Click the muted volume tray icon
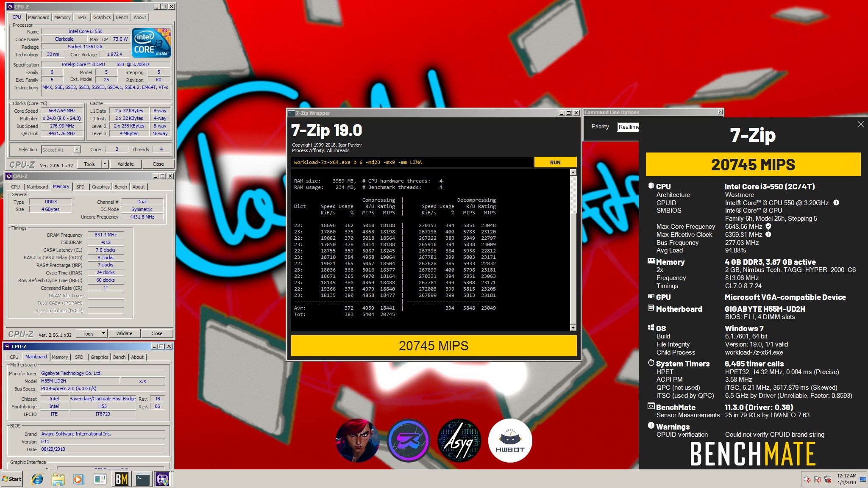The width and height of the screenshot is (868, 488). tap(807, 480)
